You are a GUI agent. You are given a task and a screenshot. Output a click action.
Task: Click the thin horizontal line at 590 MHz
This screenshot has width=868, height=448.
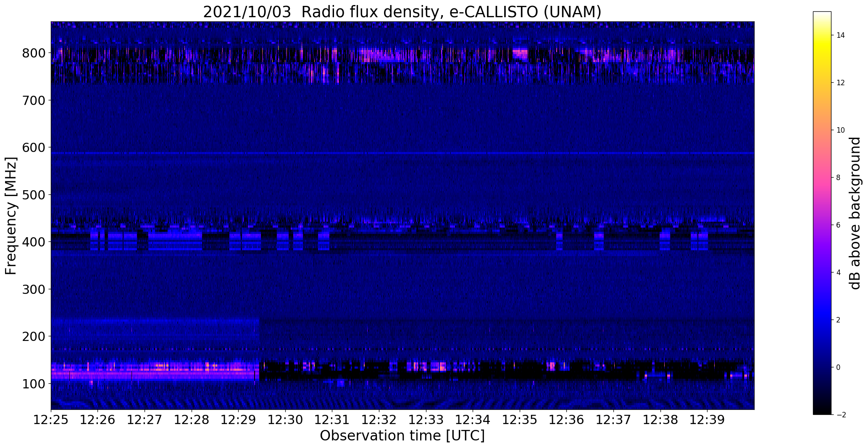402,154
